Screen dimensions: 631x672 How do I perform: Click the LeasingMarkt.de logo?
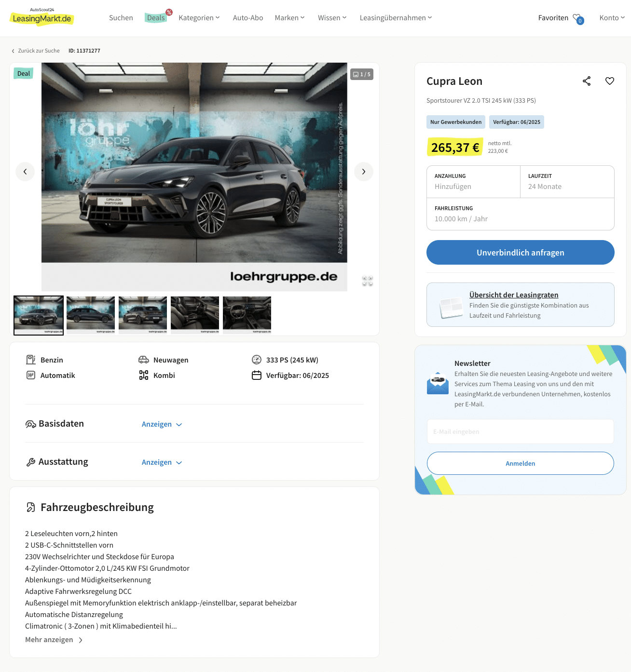coord(42,17)
